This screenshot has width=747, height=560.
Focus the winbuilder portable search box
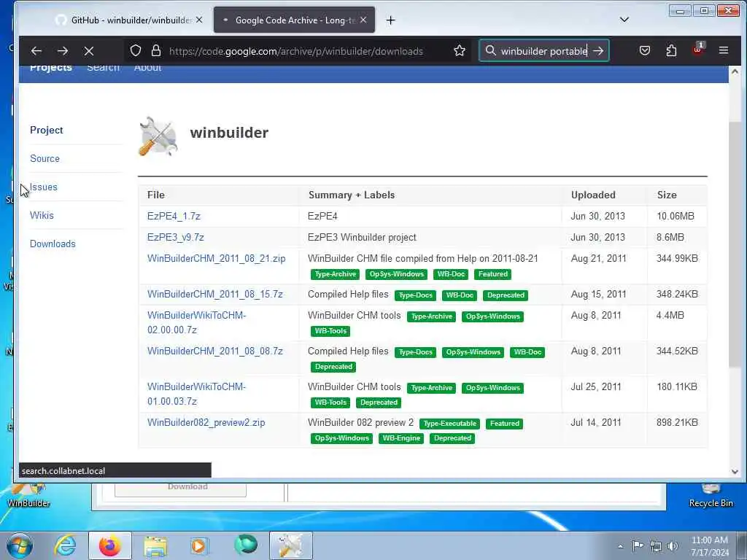[x=543, y=50]
